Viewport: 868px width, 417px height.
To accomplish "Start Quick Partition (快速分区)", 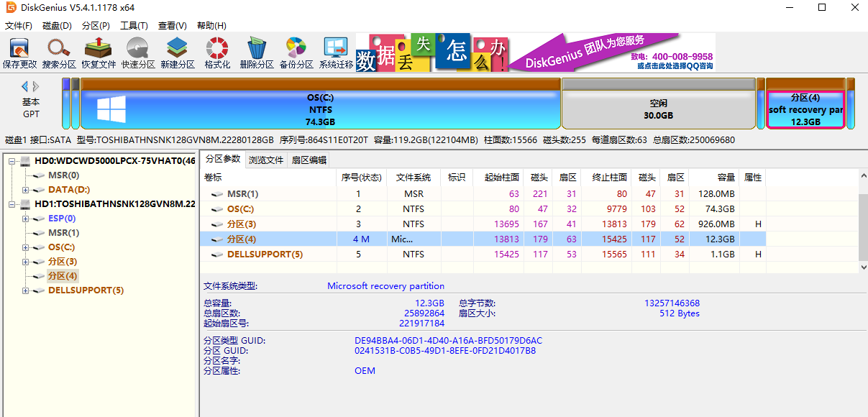I will click(x=138, y=53).
